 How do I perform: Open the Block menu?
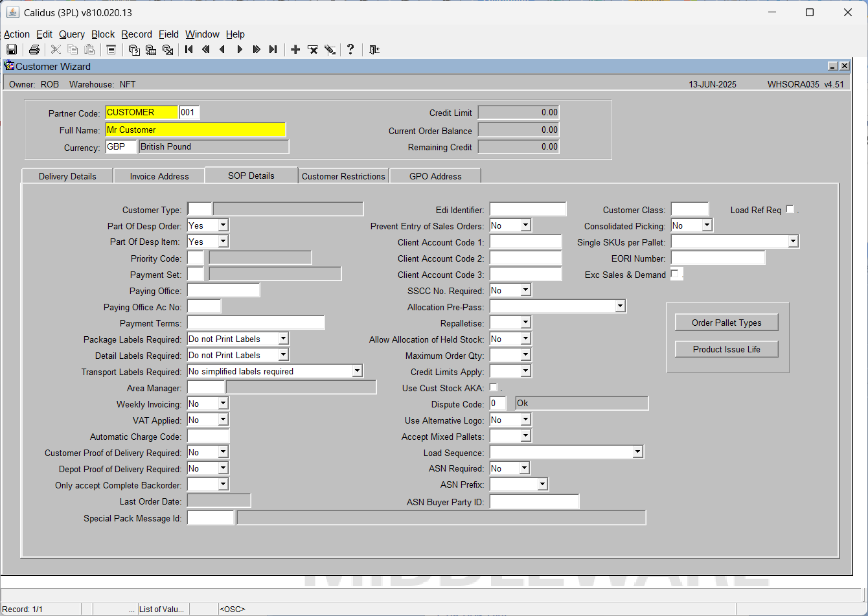click(x=103, y=34)
